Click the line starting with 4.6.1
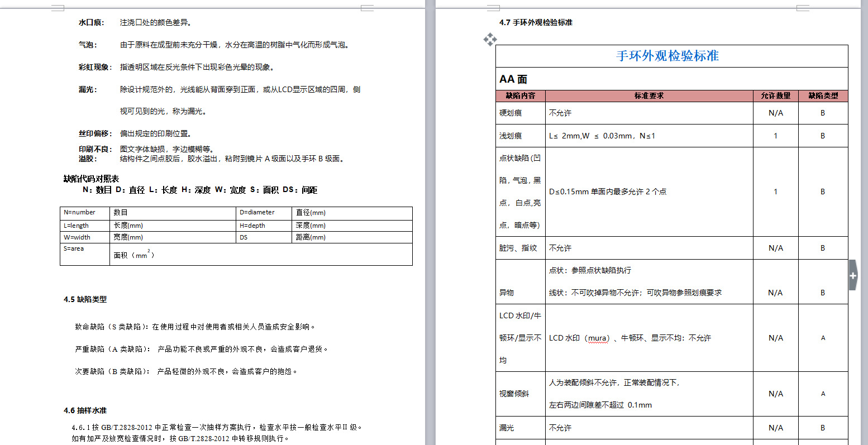Image resolution: width=868 pixels, height=445 pixels. [217, 428]
